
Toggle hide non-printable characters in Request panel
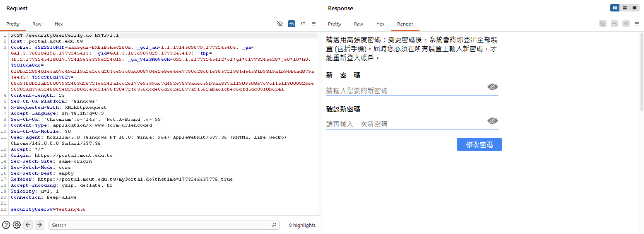tap(280, 24)
